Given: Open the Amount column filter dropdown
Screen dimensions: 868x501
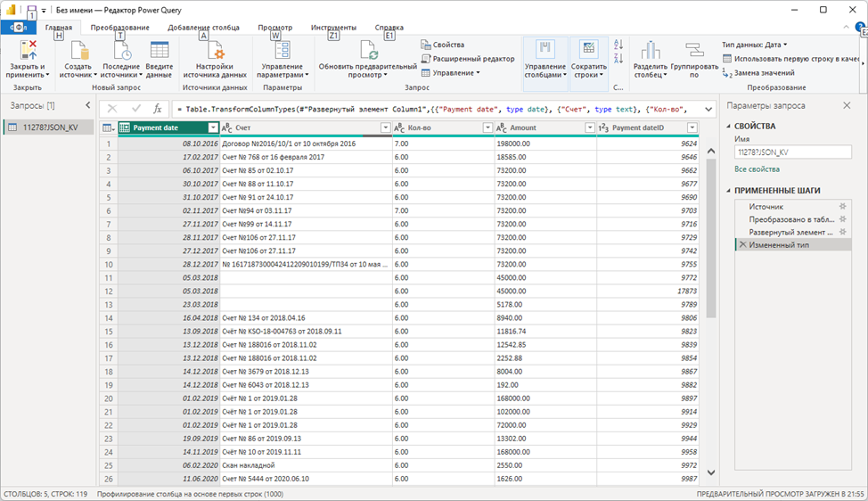Looking at the screenshot, I should pos(590,127).
